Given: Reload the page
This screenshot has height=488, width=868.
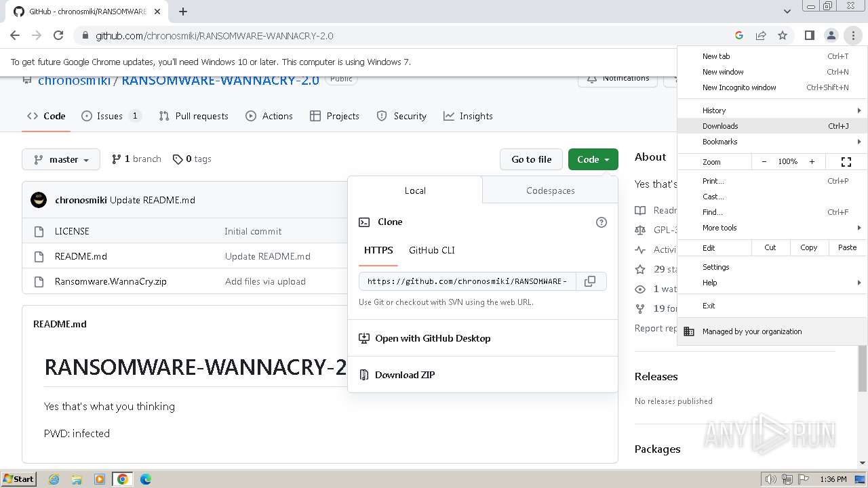Looking at the screenshot, I should click(x=58, y=35).
